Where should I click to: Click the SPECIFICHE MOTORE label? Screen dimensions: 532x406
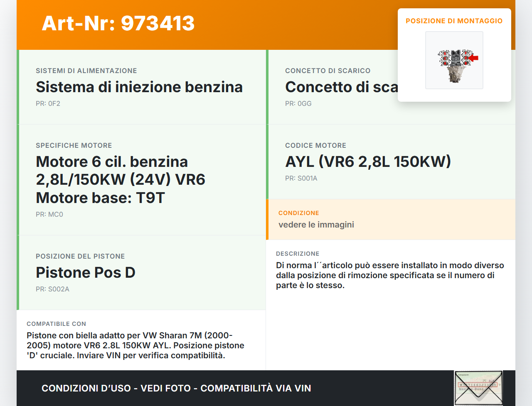[74, 146]
